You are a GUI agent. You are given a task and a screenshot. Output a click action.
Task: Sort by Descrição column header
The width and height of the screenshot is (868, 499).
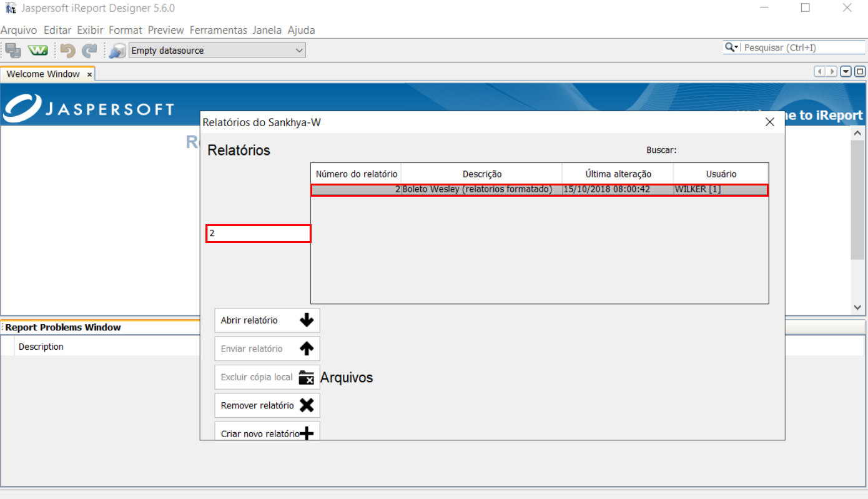point(481,174)
